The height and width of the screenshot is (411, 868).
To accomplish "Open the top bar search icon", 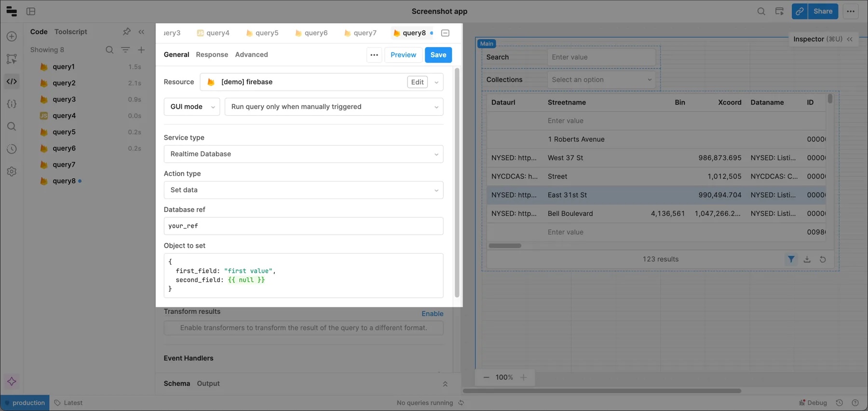I will (x=761, y=11).
